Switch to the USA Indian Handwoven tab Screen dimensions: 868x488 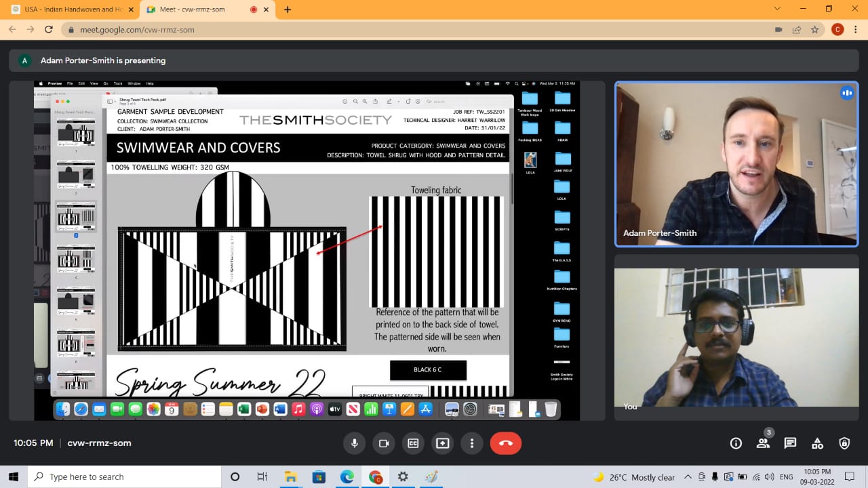(x=69, y=9)
